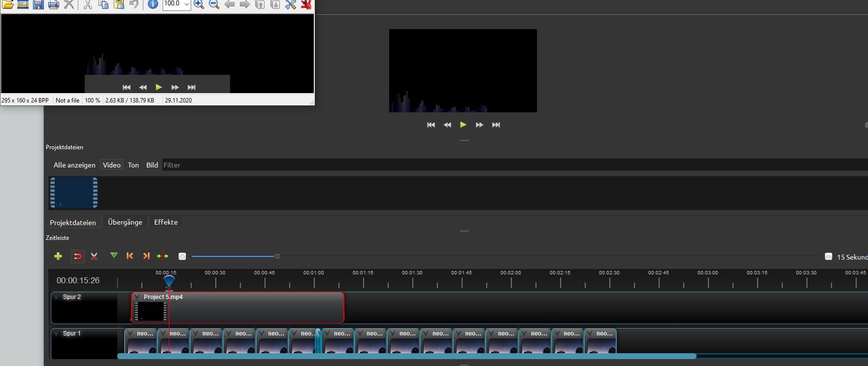Open IrfanView image information icon
The width and height of the screenshot is (868, 366).
pyautogui.click(x=153, y=4)
